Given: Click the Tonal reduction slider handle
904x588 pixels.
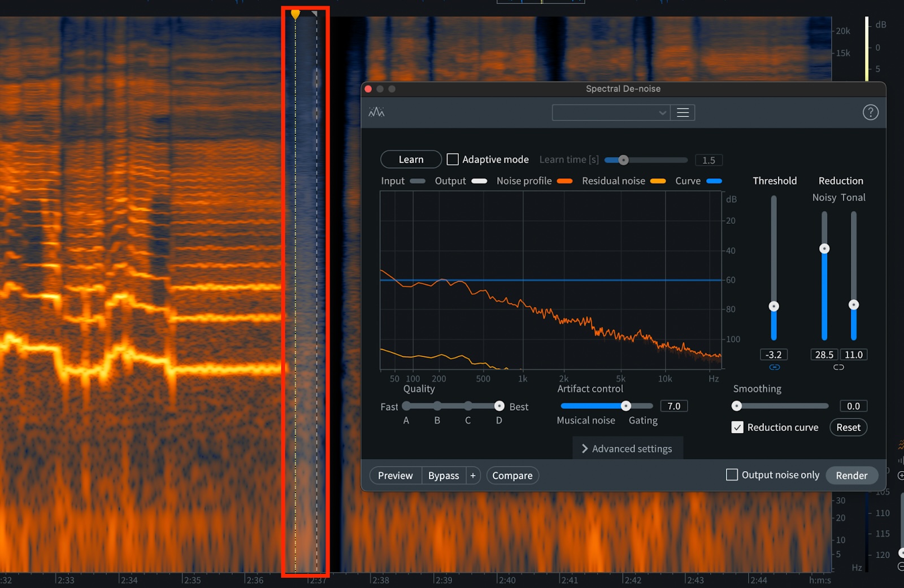Looking at the screenshot, I should click(x=854, y=304).
